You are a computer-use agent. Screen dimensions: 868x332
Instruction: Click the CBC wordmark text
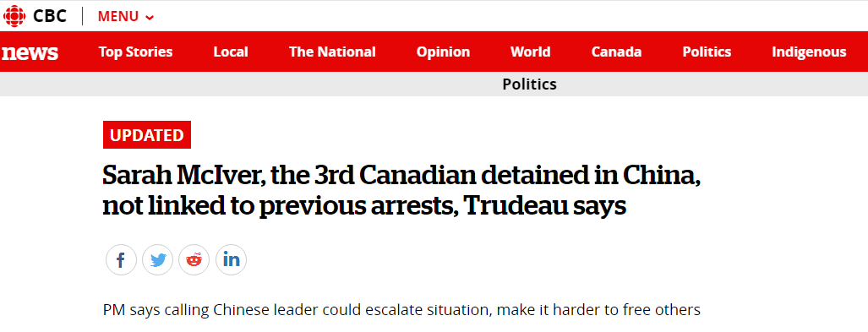(x=50, y=16)
